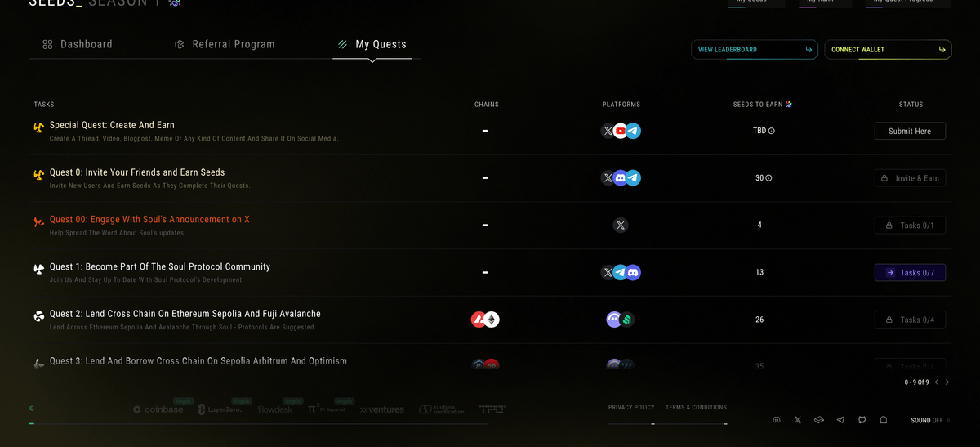Screen dimensions: 980x447
Task: Open the GitBook docs footer icon
Action: click(819, 420)
